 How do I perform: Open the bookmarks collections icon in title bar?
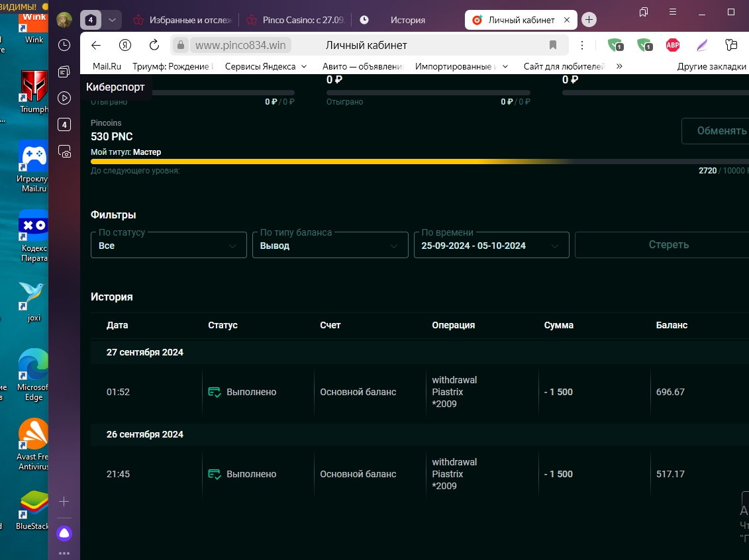point(644,12)
